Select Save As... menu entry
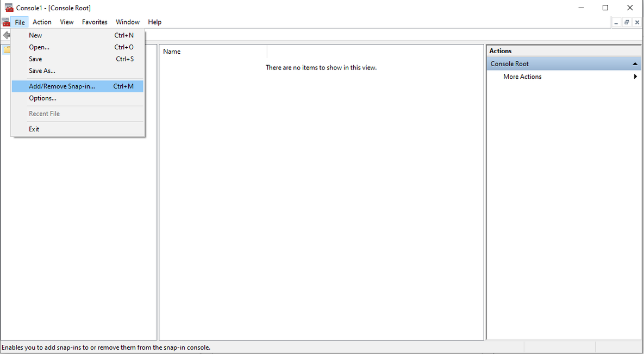 [42, 71]
